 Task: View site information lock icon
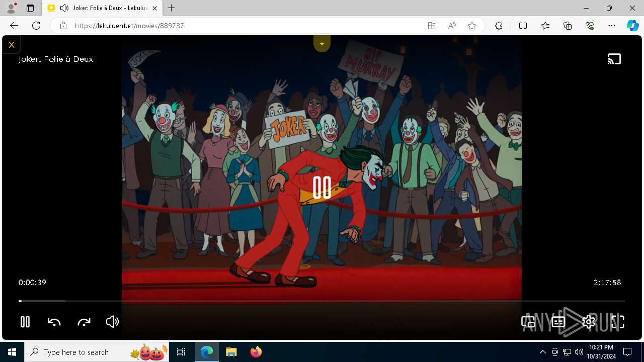click(63, 26)
